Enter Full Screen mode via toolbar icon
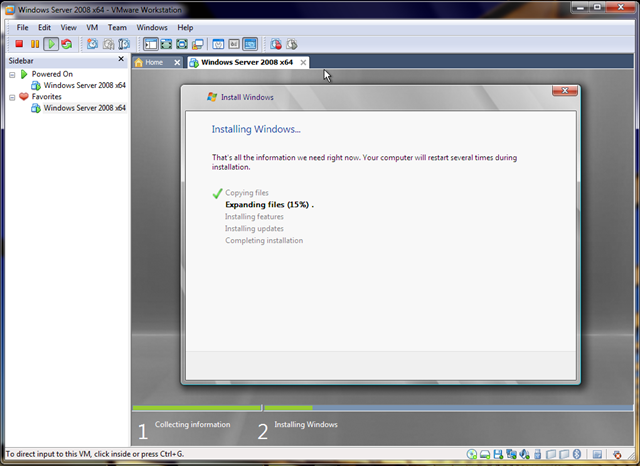The width and height of the screenshot is (640, 466). [182, 44]
